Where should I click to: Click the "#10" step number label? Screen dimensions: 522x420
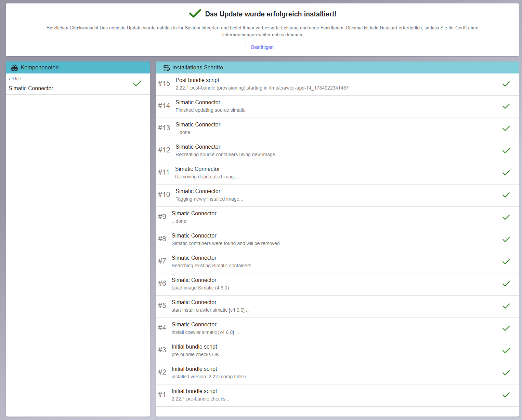coord(164,194)
